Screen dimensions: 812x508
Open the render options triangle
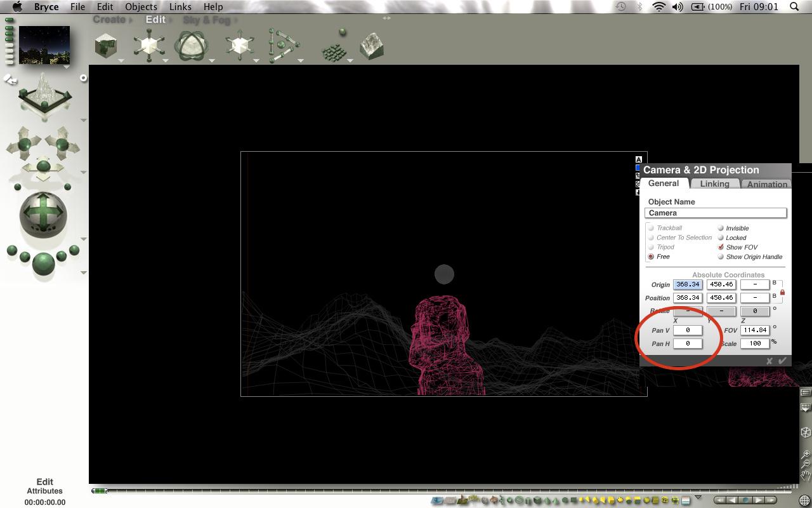[x=84, y=273]
